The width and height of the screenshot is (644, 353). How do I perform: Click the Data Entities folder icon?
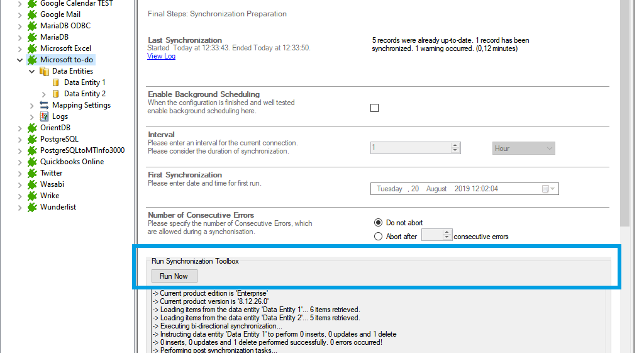click(x=44, y=71)
